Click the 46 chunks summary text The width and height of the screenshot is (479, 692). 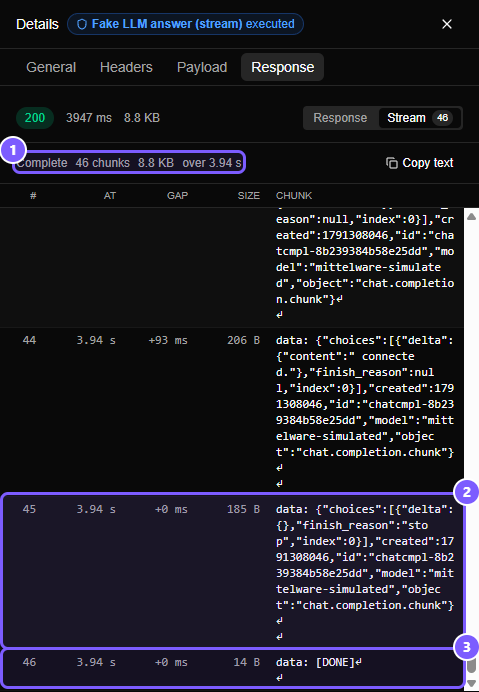tap(102, 163)
